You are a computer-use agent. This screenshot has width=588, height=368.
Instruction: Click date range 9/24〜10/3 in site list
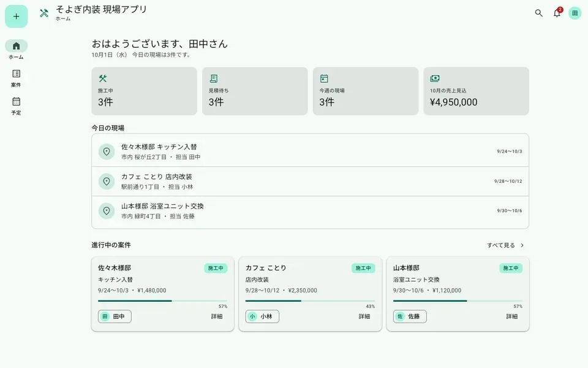(x=509, y=151)
